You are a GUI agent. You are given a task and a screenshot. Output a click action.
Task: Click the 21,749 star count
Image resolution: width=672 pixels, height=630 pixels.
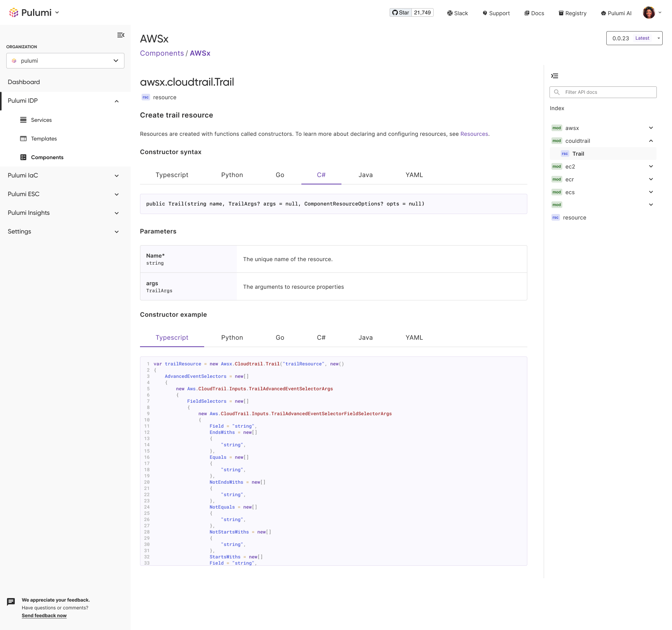point(423,12)
